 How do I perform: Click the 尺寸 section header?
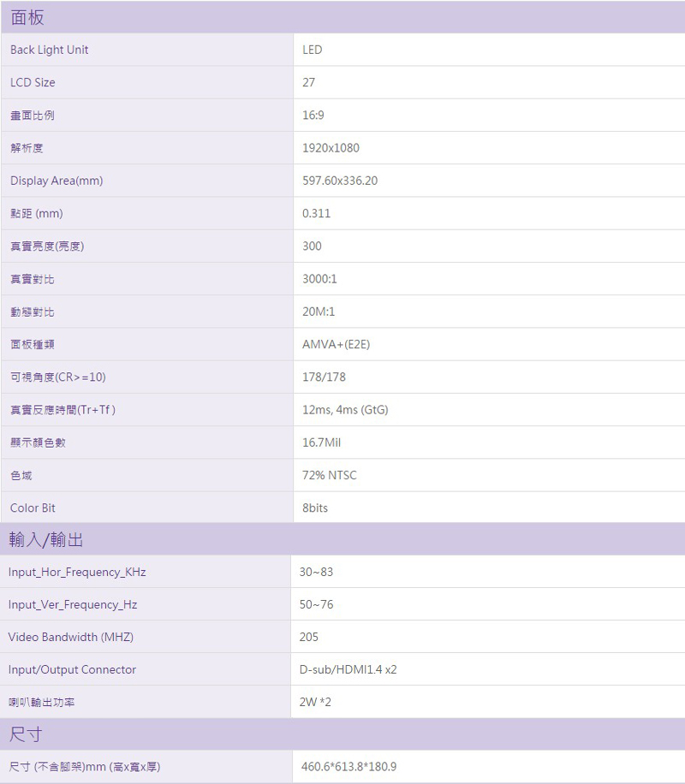[x=26, y=734]
